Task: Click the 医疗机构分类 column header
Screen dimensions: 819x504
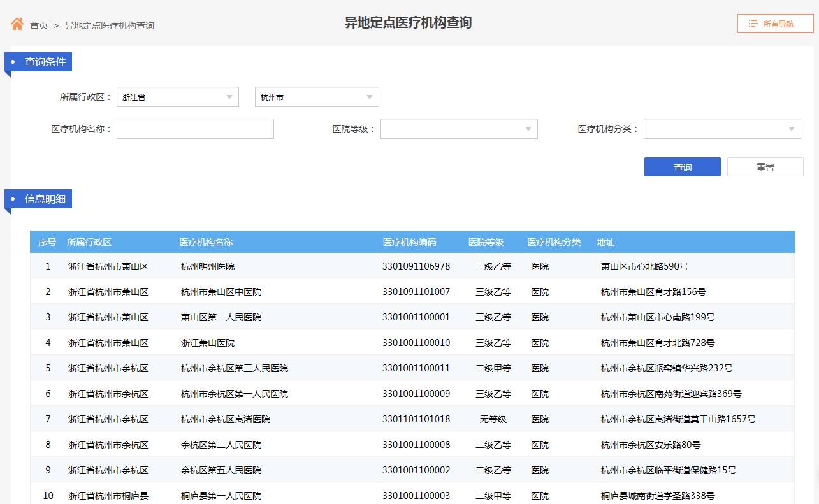Action: tap(554, 242)
